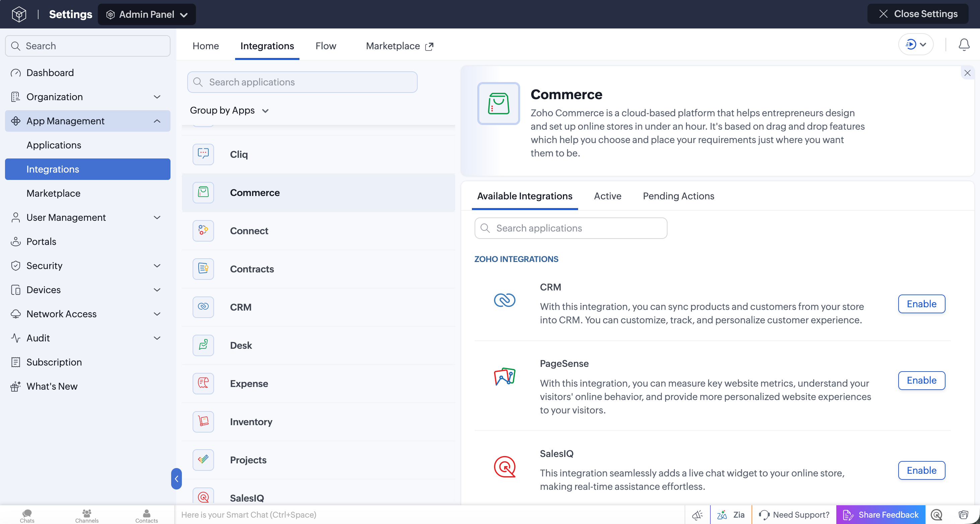Click the Contracts app icon
The width and height of the screenshot is (980, 524).
203,269
